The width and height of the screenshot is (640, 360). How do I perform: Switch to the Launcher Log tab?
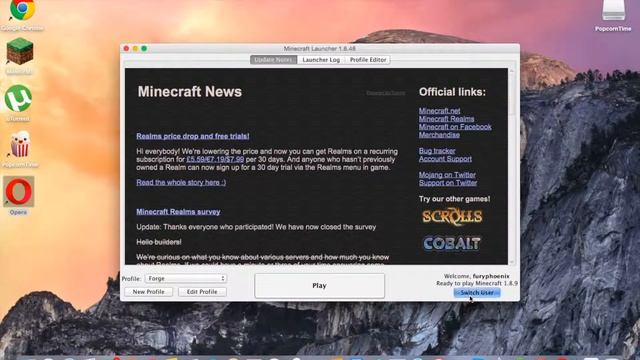(x=321, y=60)
